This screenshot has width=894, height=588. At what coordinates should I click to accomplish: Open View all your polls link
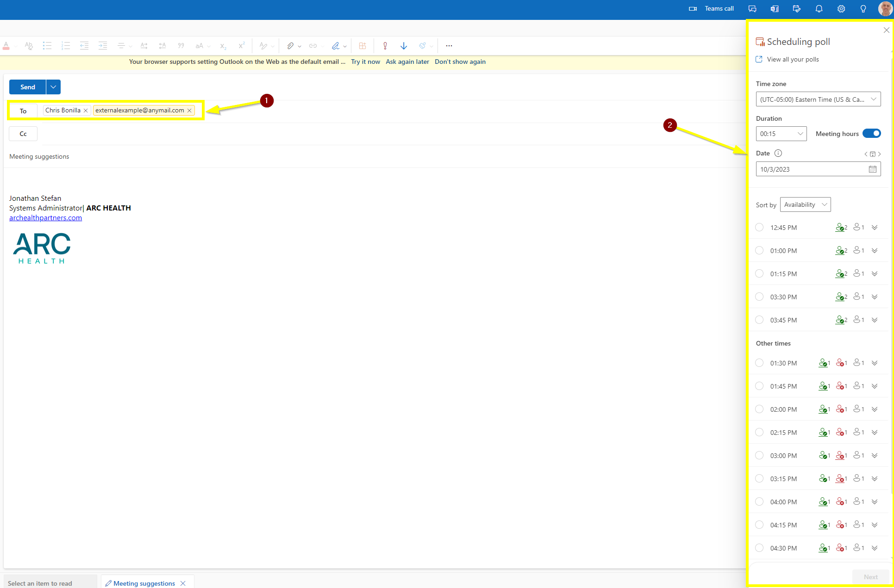point(793,59)
